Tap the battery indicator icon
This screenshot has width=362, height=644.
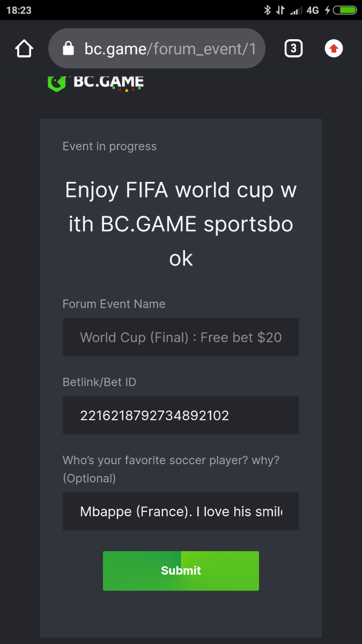pos(344,10)
